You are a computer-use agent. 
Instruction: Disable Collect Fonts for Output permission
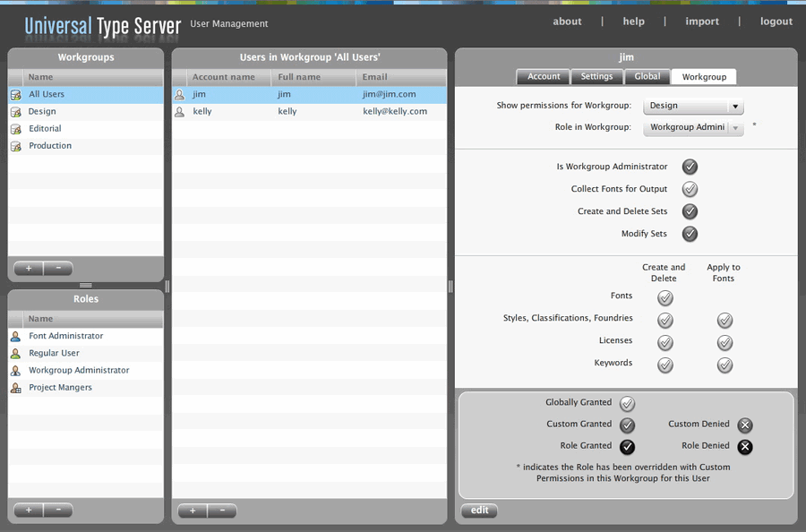click(x=690, y=189)
